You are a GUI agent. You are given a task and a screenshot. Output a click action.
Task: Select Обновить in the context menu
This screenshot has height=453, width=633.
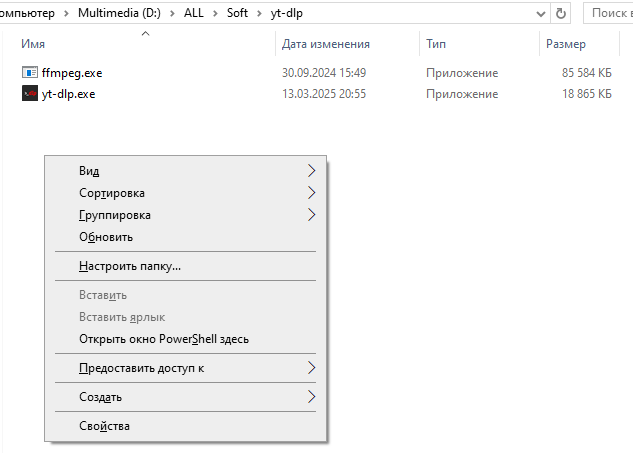tap(185, 237)
